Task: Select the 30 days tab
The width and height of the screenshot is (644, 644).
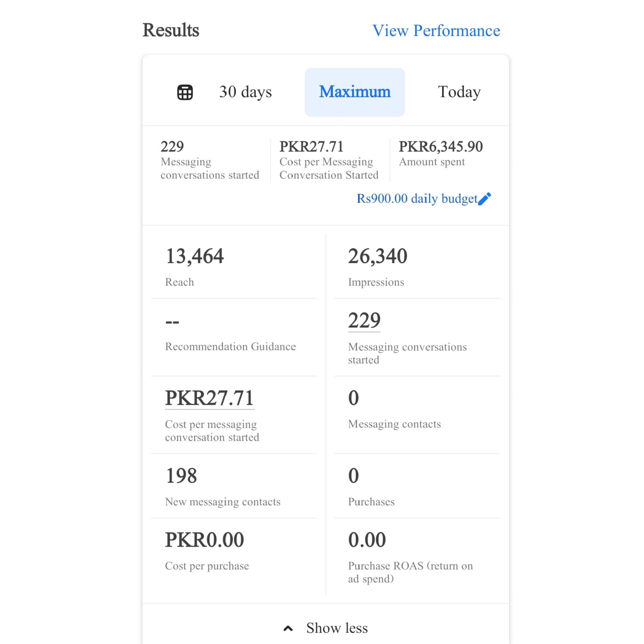Action: [x=245, y=92]
